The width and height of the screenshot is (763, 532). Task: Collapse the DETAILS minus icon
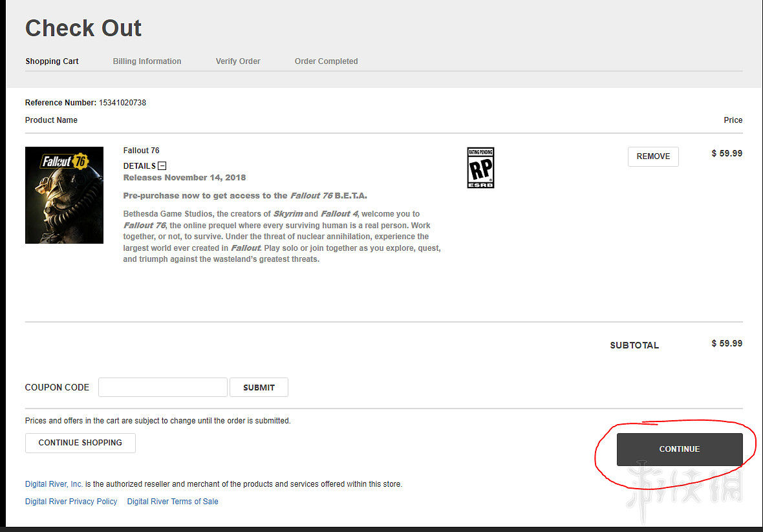click(162, 166)
